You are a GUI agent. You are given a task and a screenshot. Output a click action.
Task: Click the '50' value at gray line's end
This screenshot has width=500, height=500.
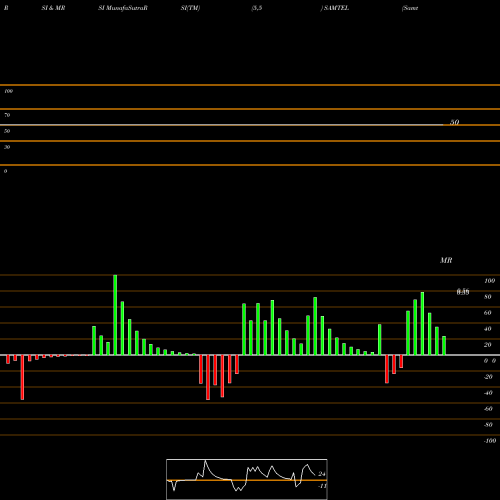coord(455,122)
